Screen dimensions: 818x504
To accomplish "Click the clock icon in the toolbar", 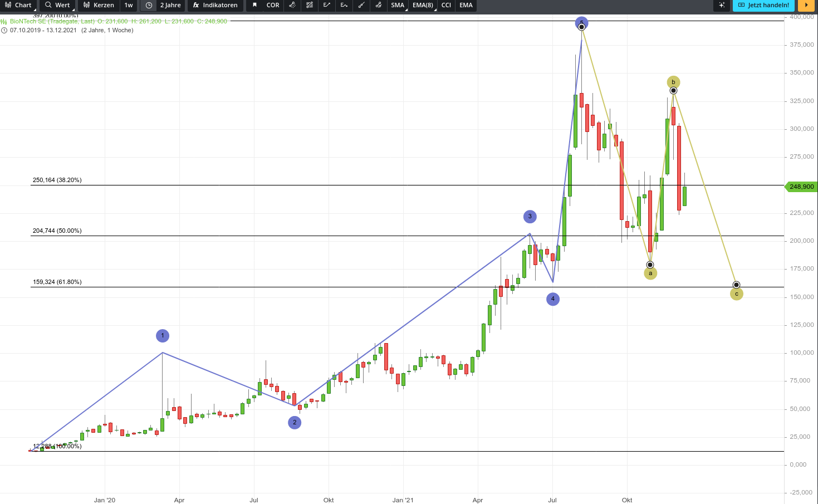I will tap(149, 6).
